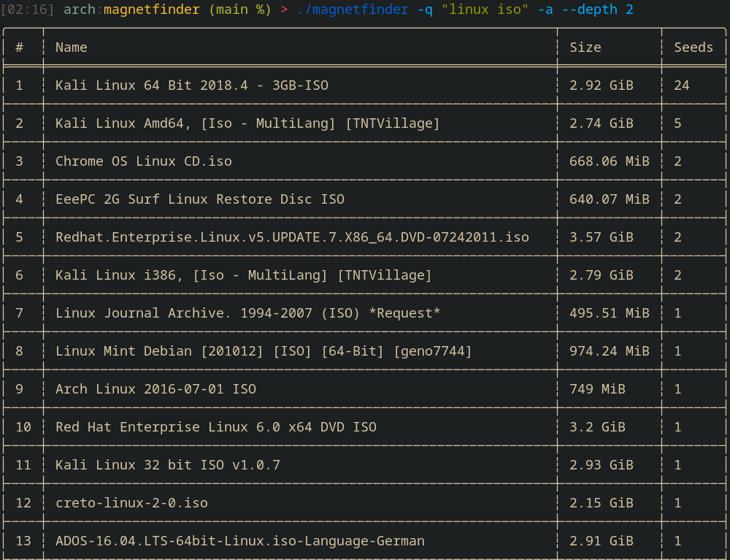Click the "Name" column header

[72, 47]
